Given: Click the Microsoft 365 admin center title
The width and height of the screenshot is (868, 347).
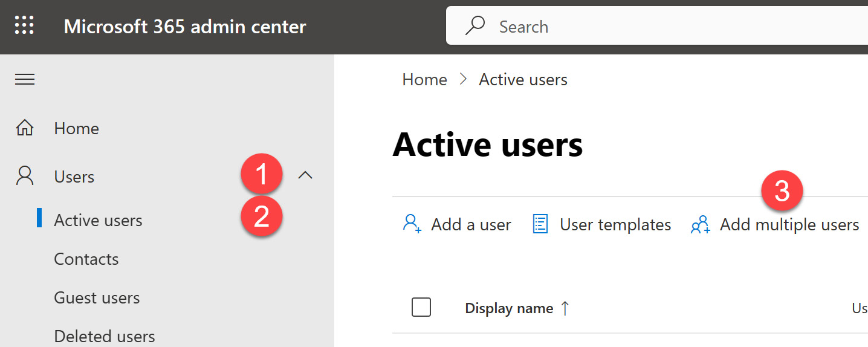Looking at the screenshot, I should pyautogui.click(x=185, y=27).
